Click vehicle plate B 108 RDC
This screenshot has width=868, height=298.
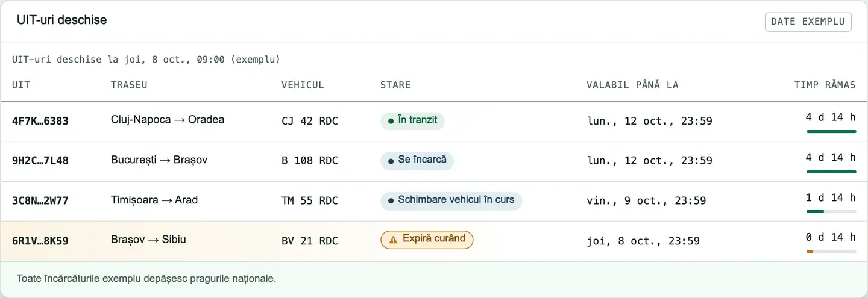310,161
